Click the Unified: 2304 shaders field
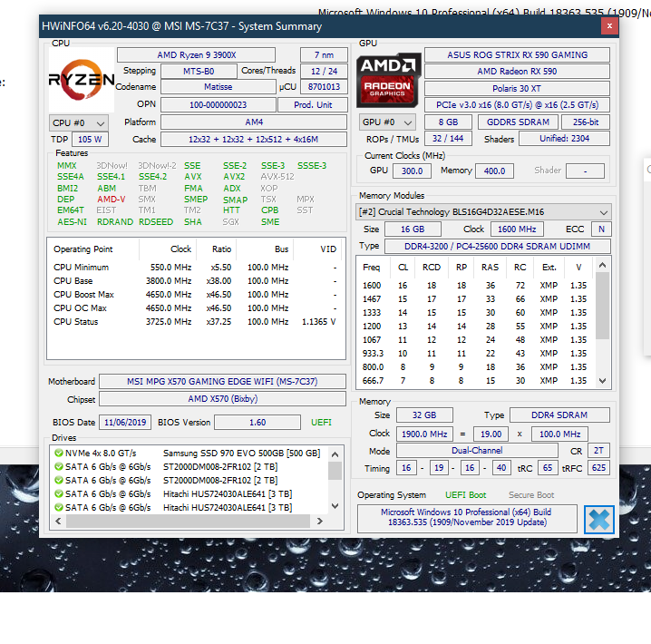The width and height of the screenshot is (651, 644). pos(564,139)
